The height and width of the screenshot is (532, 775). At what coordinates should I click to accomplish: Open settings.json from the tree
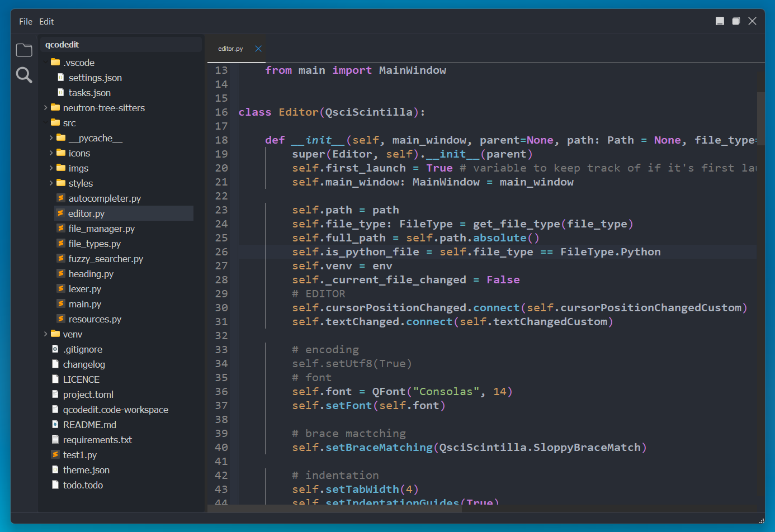click(x=95, y=78)
